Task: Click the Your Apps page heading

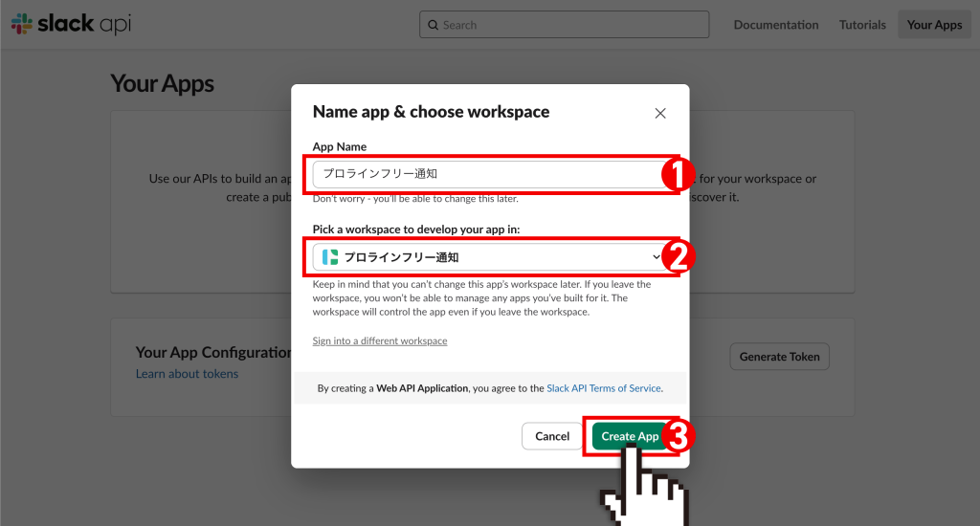Action: [x=163, y=84]
